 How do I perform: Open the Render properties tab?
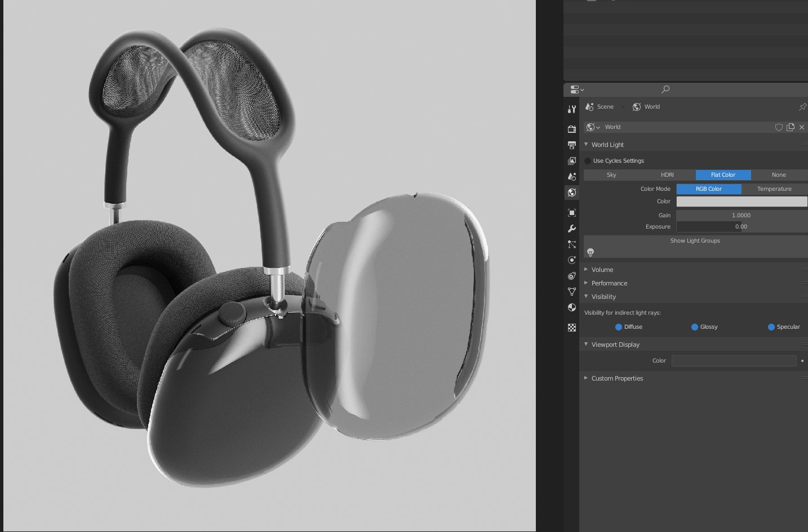click(x=572, y=129)
